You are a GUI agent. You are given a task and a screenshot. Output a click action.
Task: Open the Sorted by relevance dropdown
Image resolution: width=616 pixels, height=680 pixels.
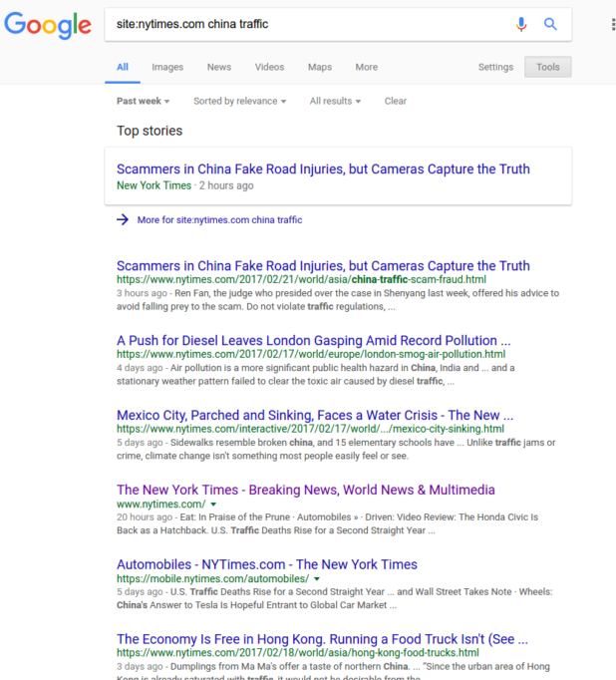[x=239, y=101]
